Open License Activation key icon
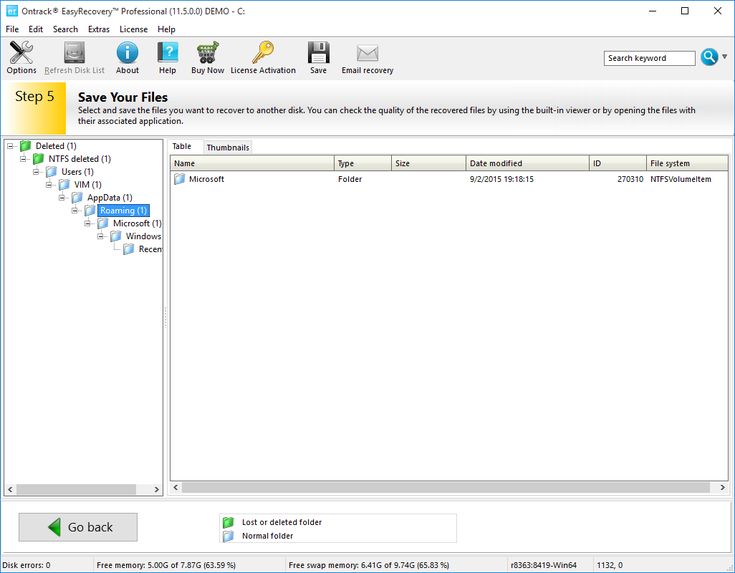The width and height of the screenshot is (735, 573). pyautogui.click(x=263, y=57)
